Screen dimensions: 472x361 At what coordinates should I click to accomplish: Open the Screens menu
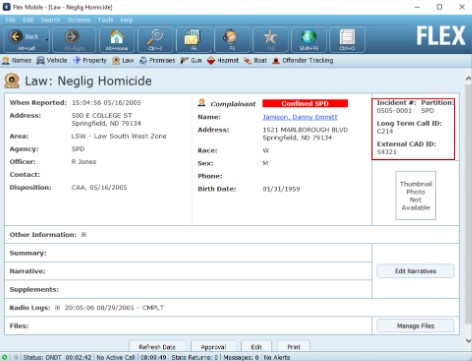pos(79,20)
